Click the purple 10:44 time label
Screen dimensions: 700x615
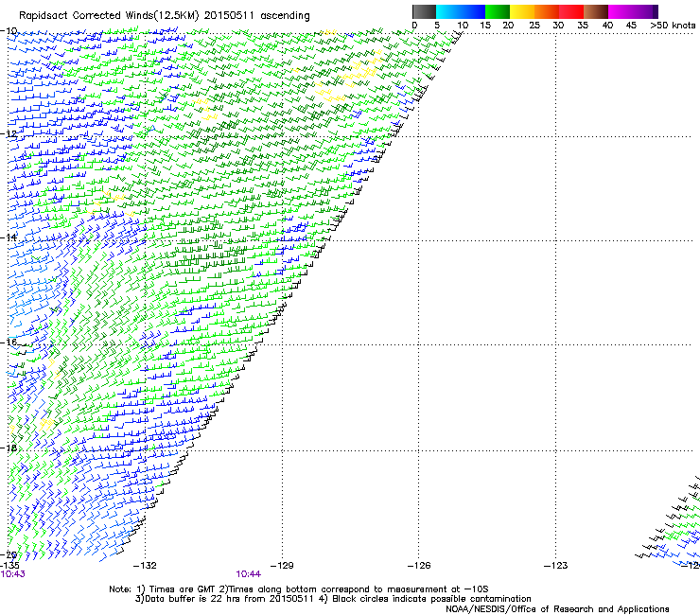[x=248, y=574]
